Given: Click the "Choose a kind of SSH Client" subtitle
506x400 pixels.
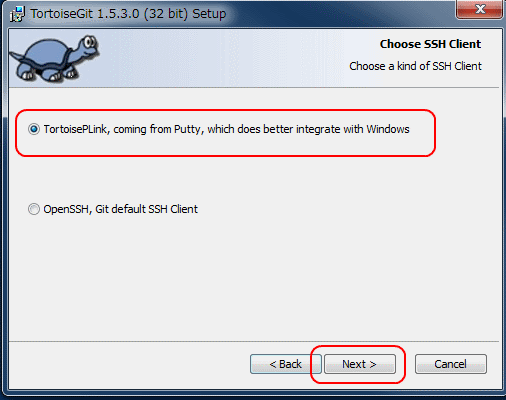Looking at the screenshot, I should coord(415,66).
